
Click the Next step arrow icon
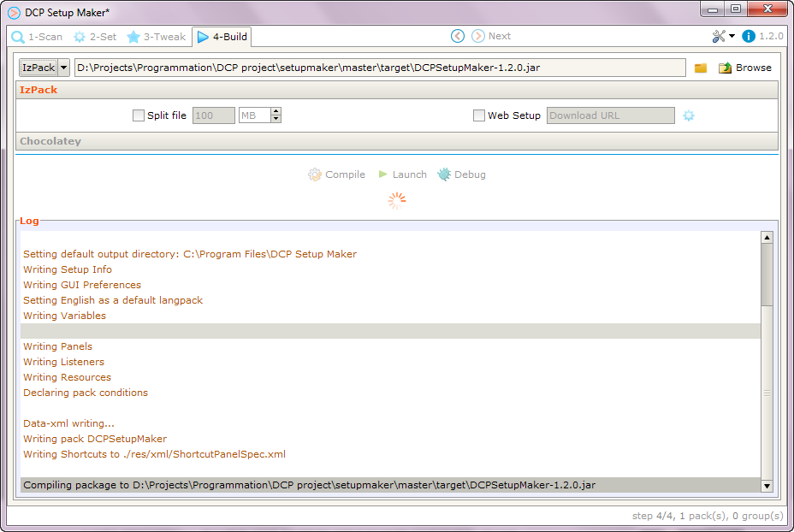pyautogui.click(x=478, y=36)
